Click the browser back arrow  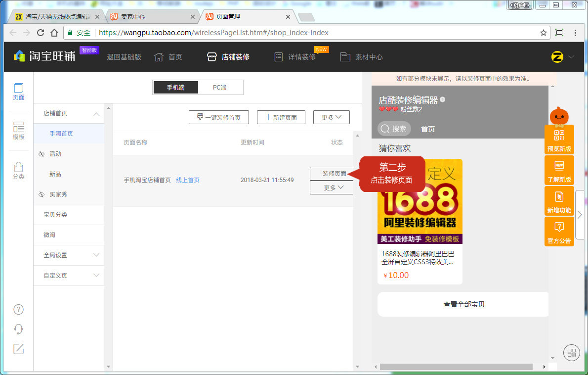coord(13,33)
